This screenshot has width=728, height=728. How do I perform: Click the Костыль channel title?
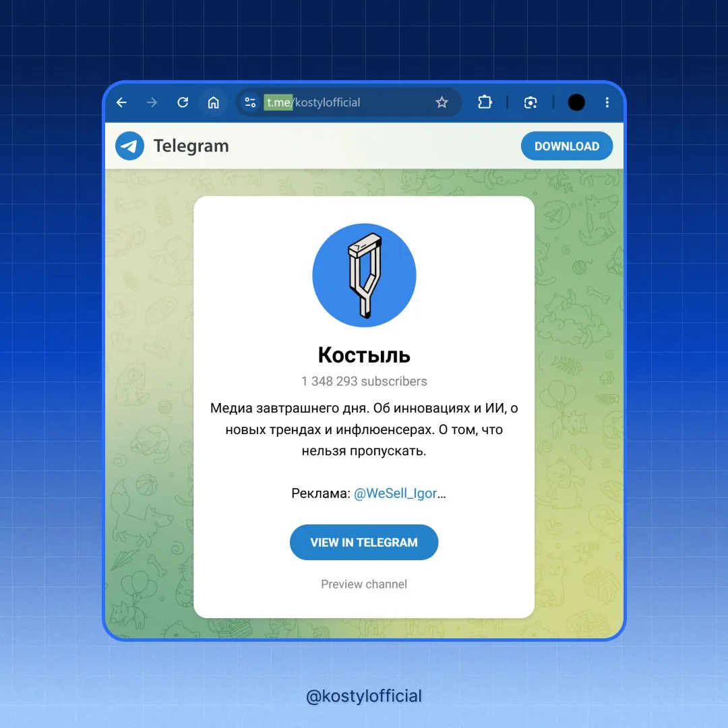pyautogui.click(x=364, y=355)
